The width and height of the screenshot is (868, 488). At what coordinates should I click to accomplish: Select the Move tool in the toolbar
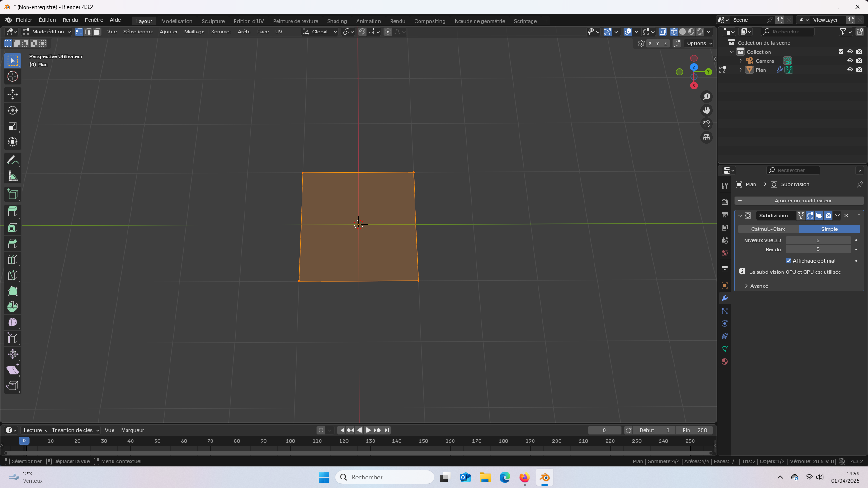tap(13, 94)
